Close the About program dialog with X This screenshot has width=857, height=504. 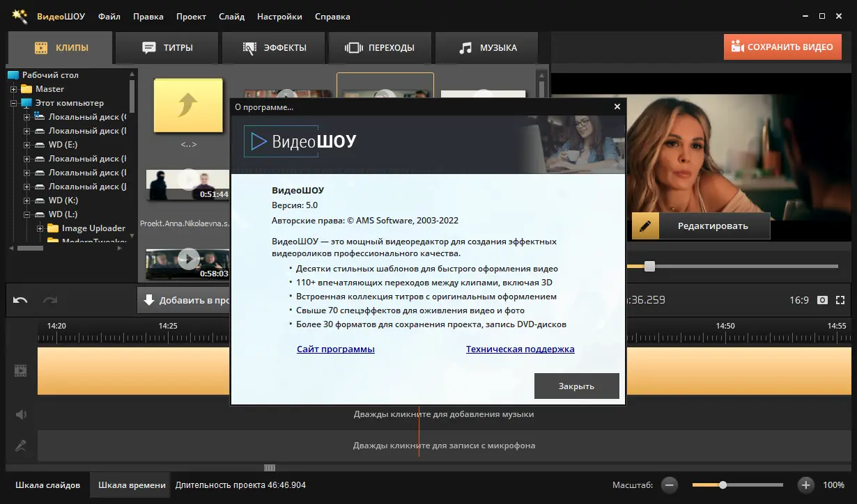(x=617, y=107)
